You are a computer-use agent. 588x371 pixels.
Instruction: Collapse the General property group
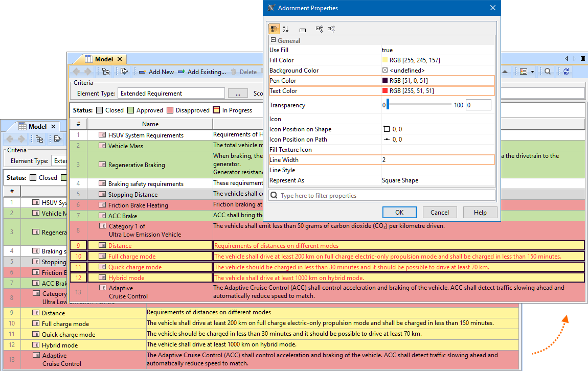274,40
